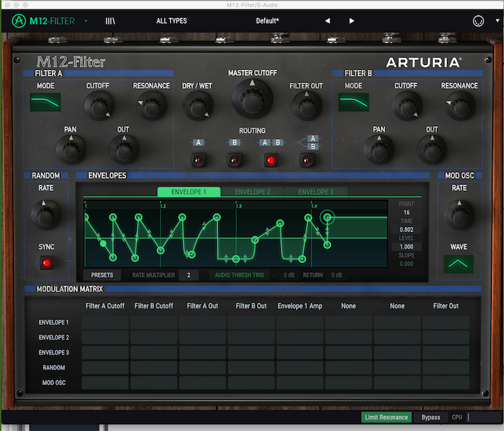Select the parallel A/B routing button

[307, 160]
